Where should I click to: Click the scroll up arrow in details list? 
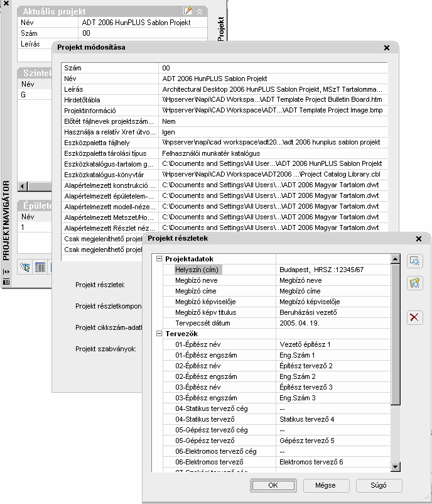(396, 259)
